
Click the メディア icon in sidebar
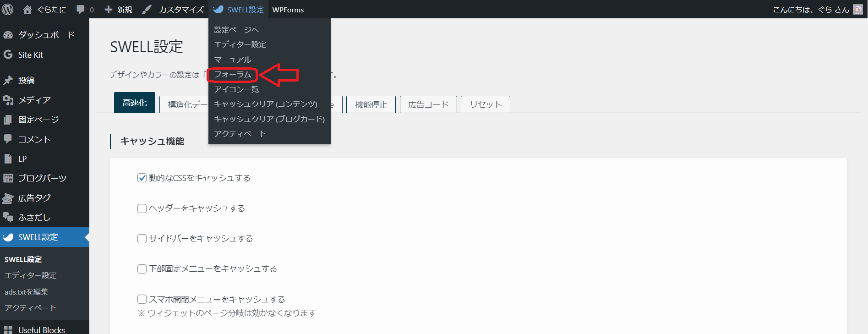pyautogui.click(x=8, y=100)
